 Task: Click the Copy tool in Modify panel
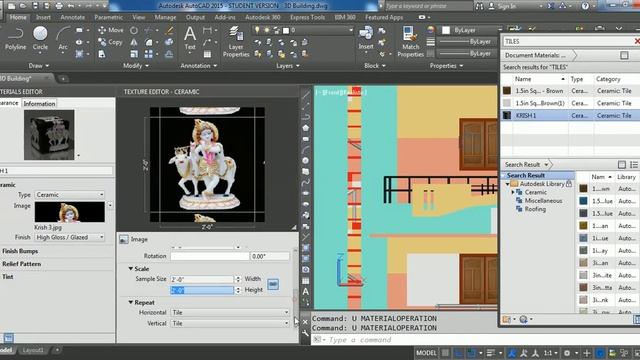click(x=111, y=42)
